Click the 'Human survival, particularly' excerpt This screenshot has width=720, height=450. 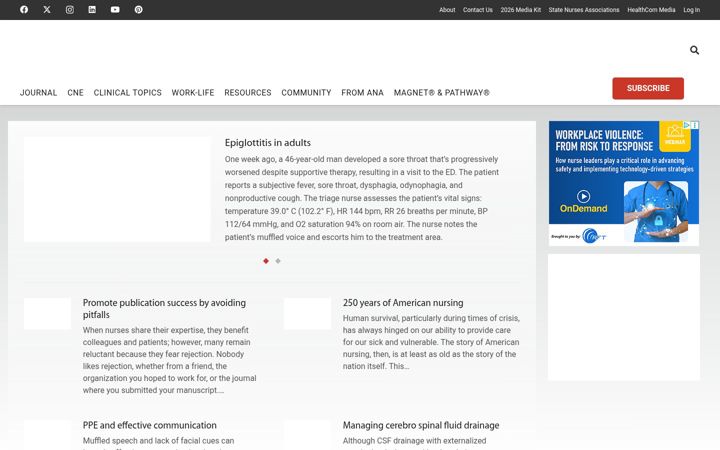click(431, 342)
